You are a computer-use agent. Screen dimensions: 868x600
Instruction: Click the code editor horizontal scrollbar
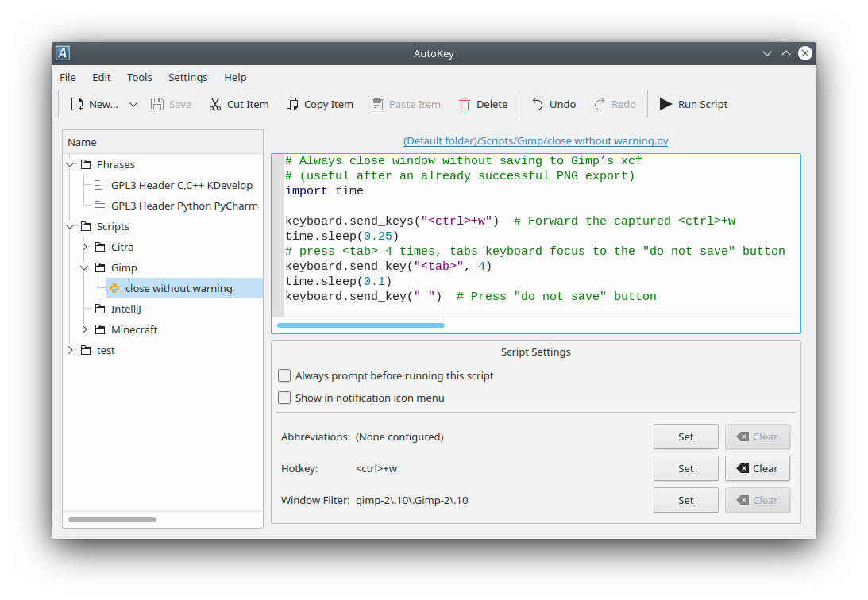[361, 325]
